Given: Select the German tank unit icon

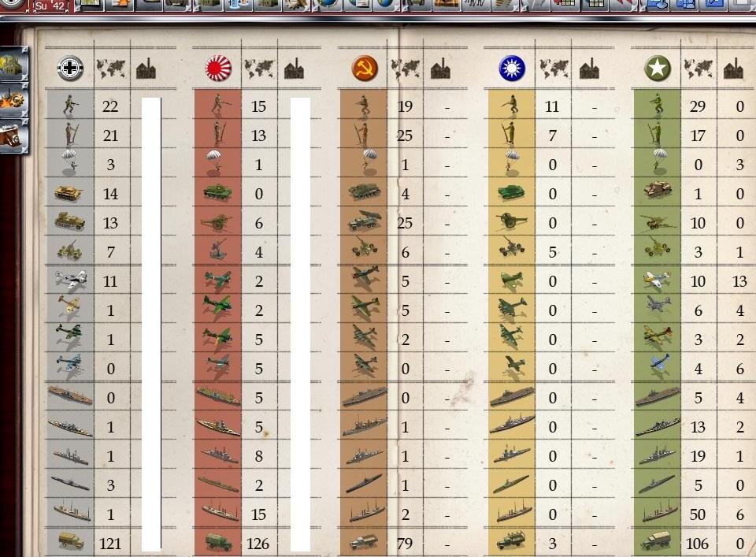Looking at the screenshot, I should 69,193.
